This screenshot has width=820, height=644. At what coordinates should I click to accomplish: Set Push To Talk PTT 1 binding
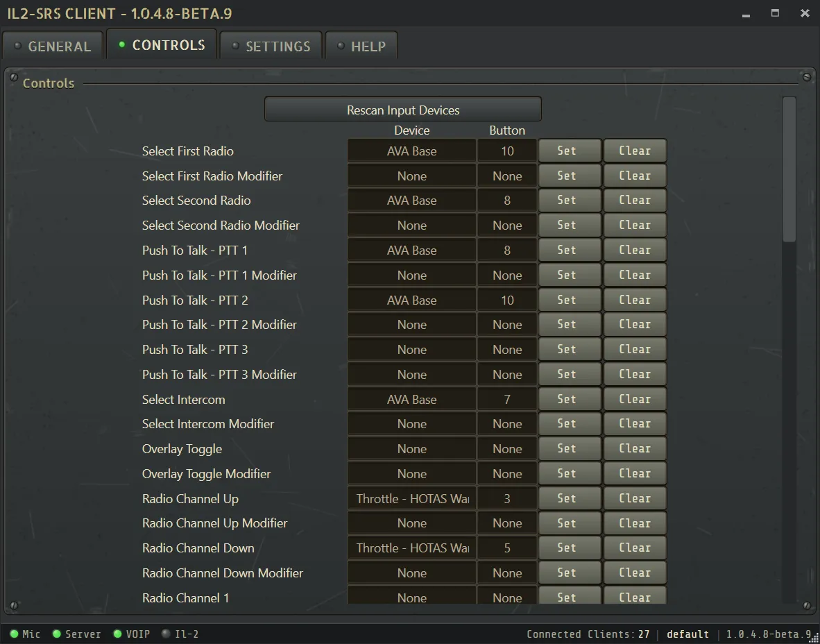click(x=570, y=250)
